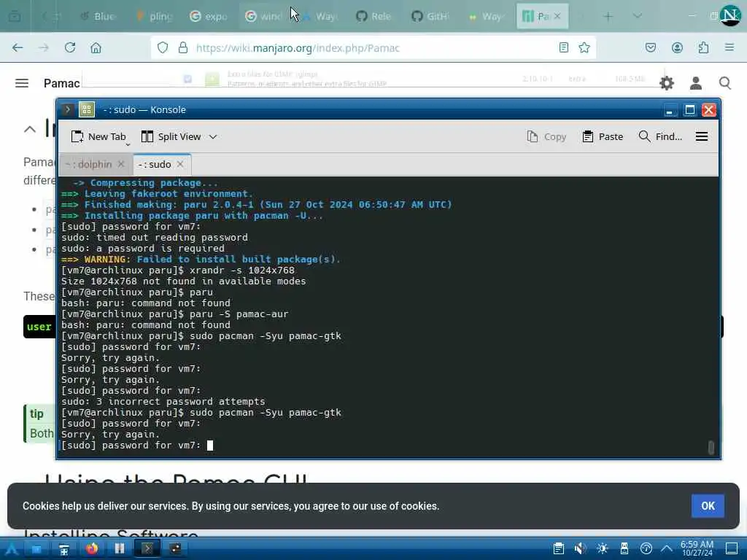Viewport: 747px width, 560px height.
Task: Expand Split View dropdown arrow
Action: click(x=213, y=136)
